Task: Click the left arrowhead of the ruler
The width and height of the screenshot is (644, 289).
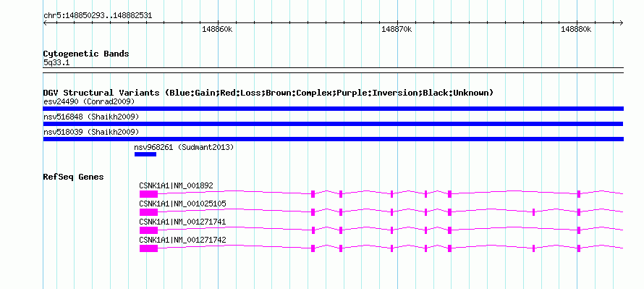Action: pos(45,22)
